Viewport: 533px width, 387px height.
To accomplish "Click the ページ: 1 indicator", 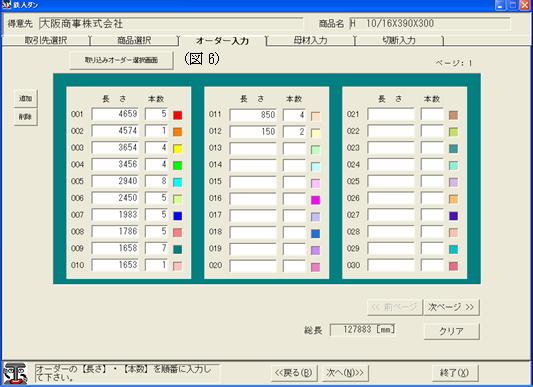I will tap(454, 63).
